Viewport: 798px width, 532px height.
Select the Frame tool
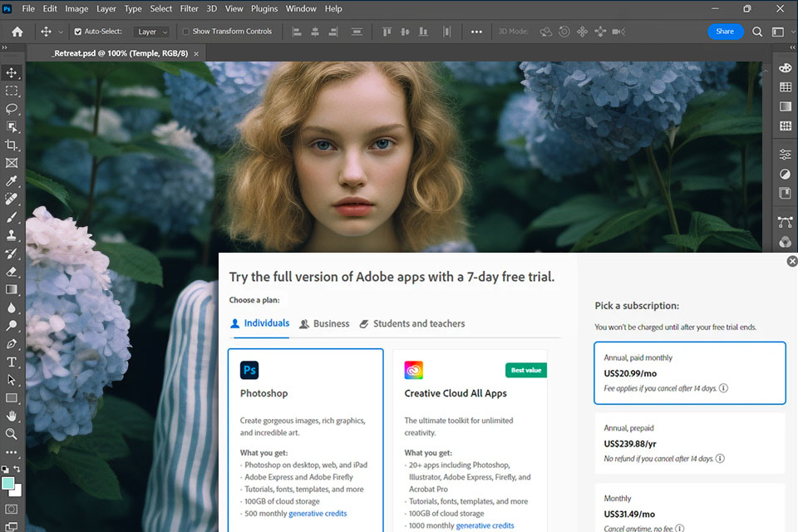tap(11, 163)
